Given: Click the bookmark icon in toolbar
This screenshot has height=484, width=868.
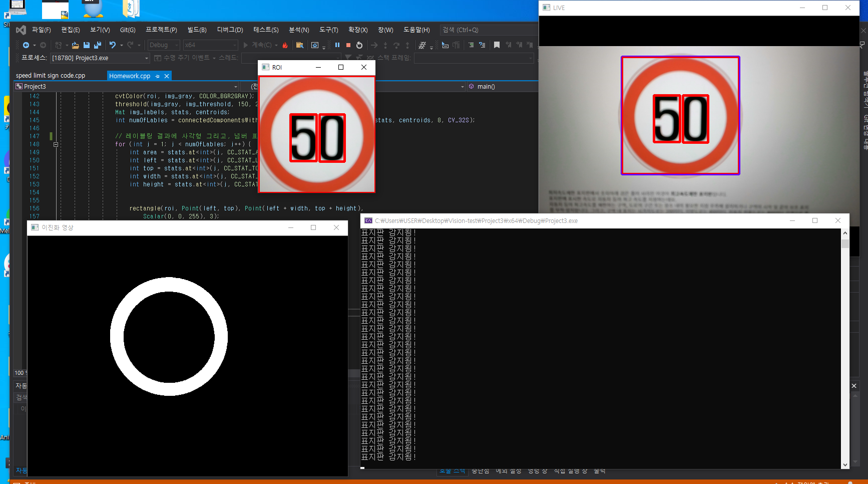Looking at the screenshot, I should [497, 45].
